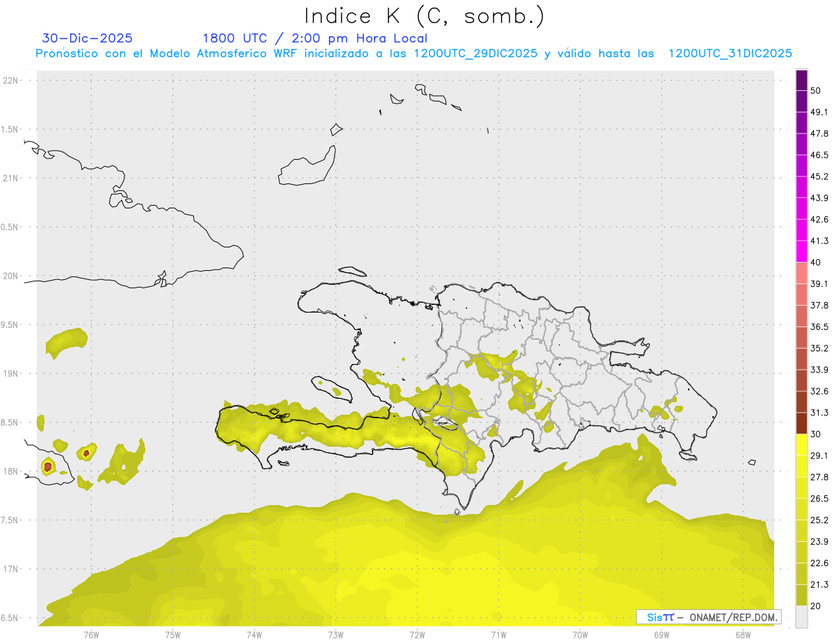Click the '1800 UTC / 2:00 pm Hora Local' time label
Screen dimensions: 834x644
[315, 38]
